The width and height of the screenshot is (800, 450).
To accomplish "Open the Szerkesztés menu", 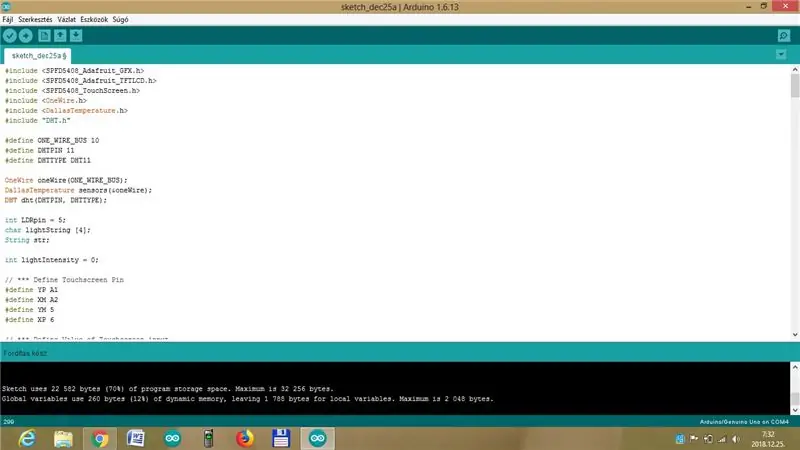I will pos(35,19).
